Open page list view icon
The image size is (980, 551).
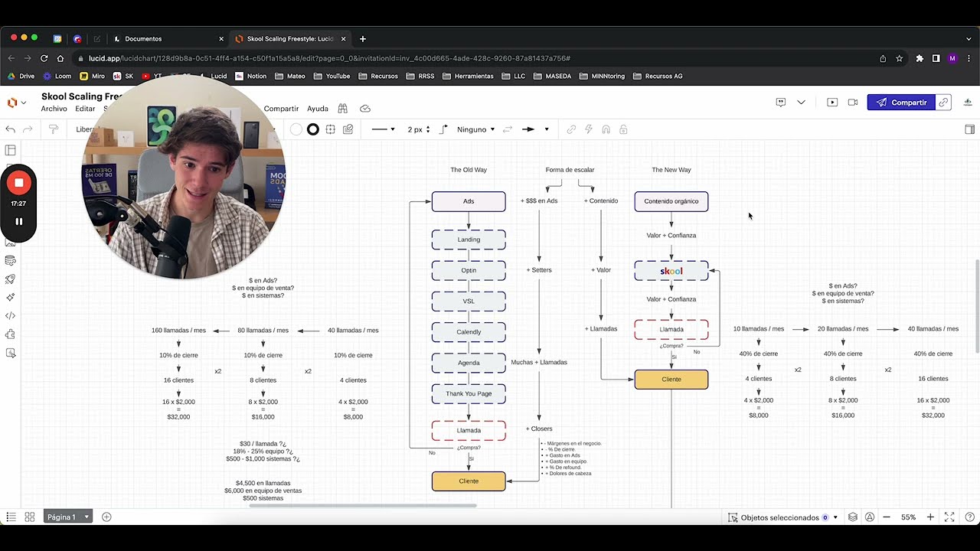(11, 517)
